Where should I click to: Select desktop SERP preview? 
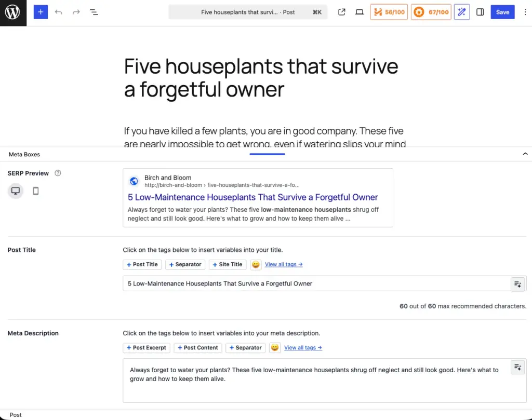pos(16,191)
